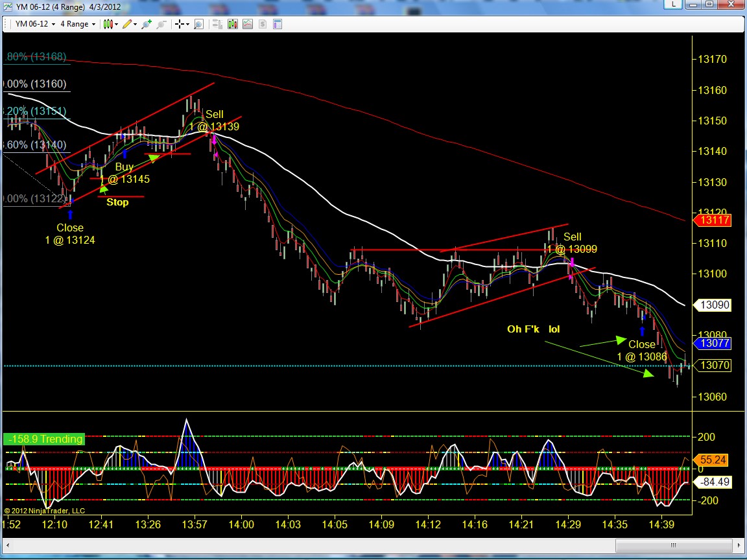Viewport: 747px width, 560px height.
Task: Select the blue 13077 price marker
Action: click(x=712, y=344)
